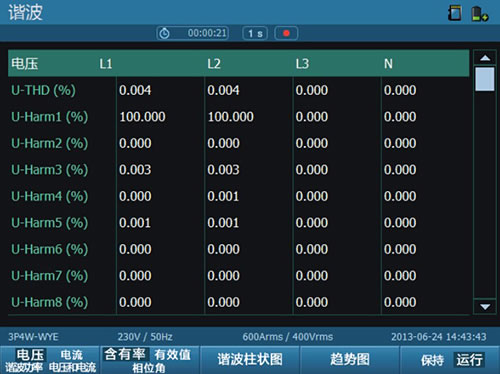The height and width of the screenshot is (374, 500).
Task: Toggle measurement to 保持 hold
Action: point(432,360)
